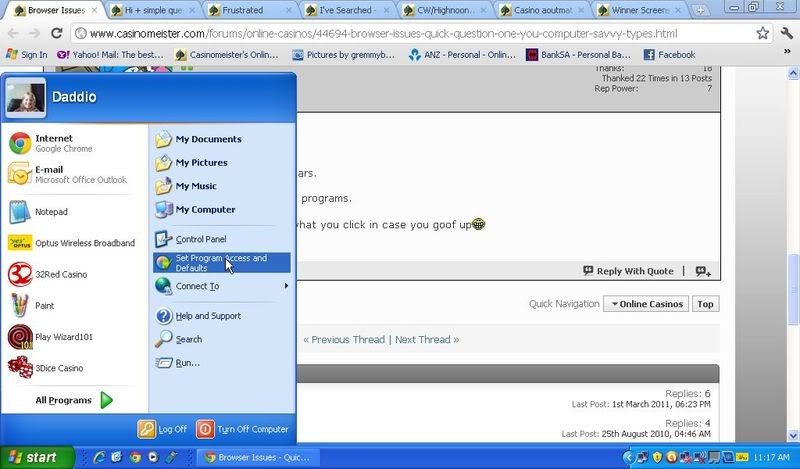Switch to the Frustrated tab

[251, 10]
